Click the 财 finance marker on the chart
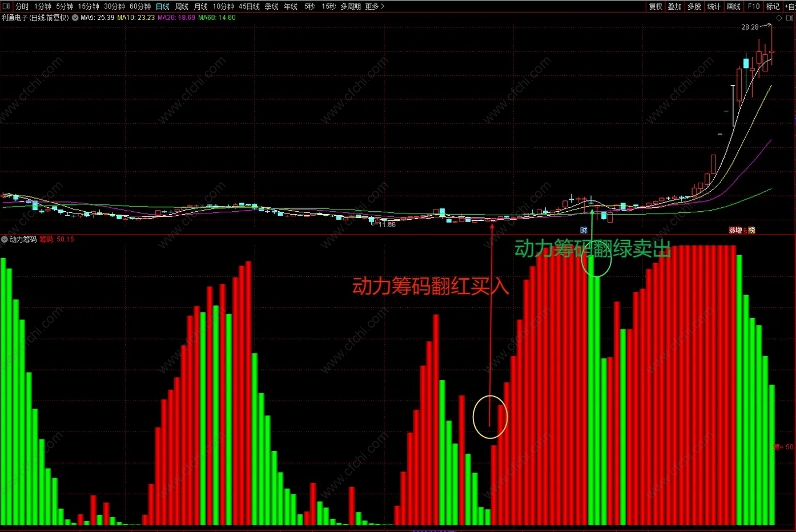 click(x=584, y=231)
